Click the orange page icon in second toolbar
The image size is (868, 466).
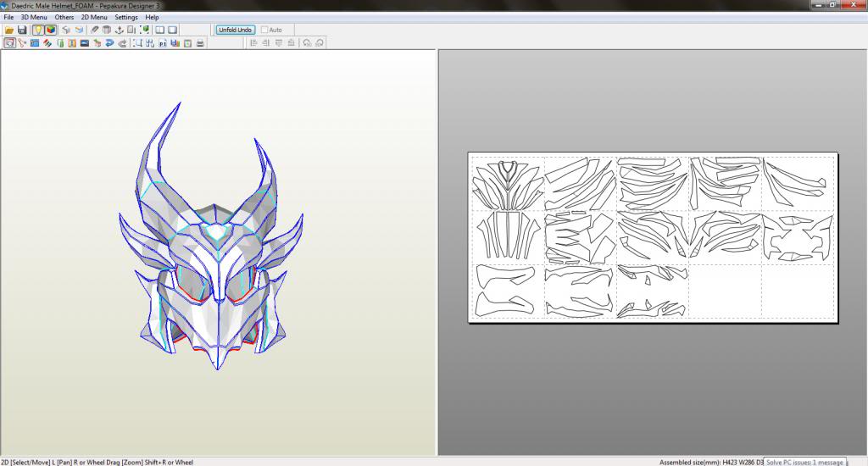(72, 43)
